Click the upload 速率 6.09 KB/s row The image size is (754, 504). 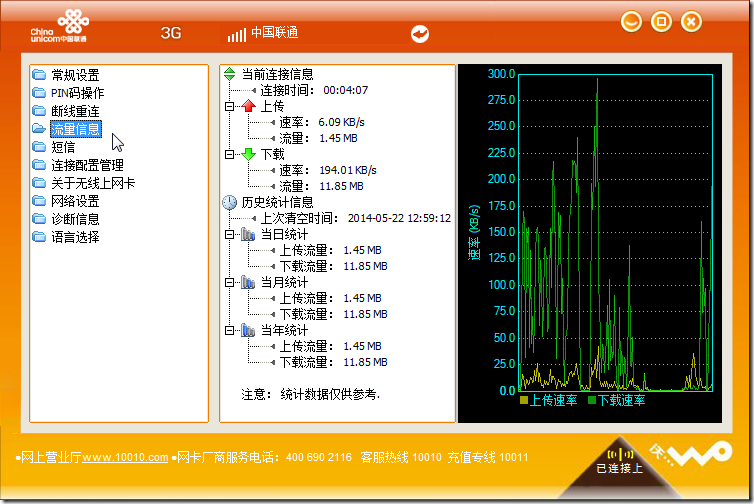coord(322,122)
